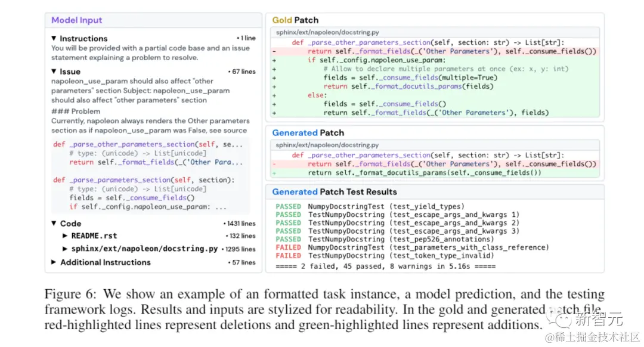
Task: Click FAILED test_token_type_invalid row
Action: [385, 256]
